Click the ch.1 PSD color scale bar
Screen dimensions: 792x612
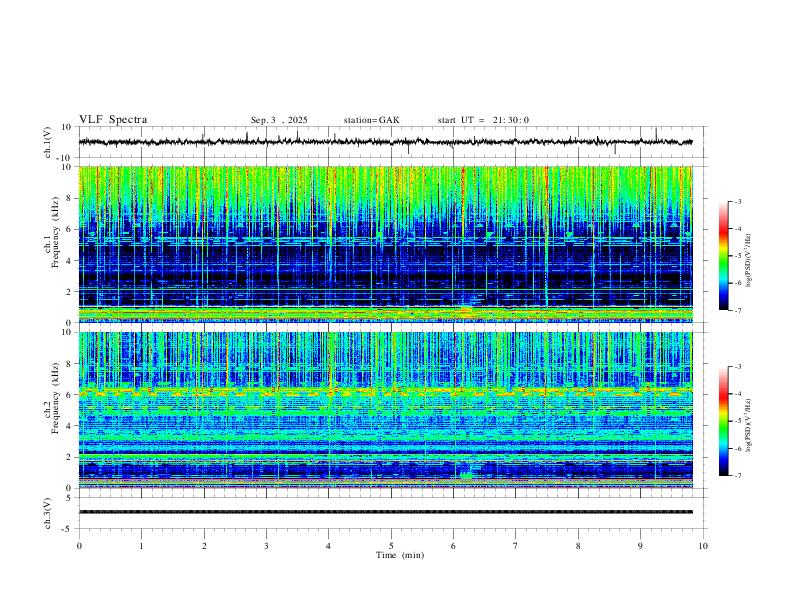click(x=723, y=256)
